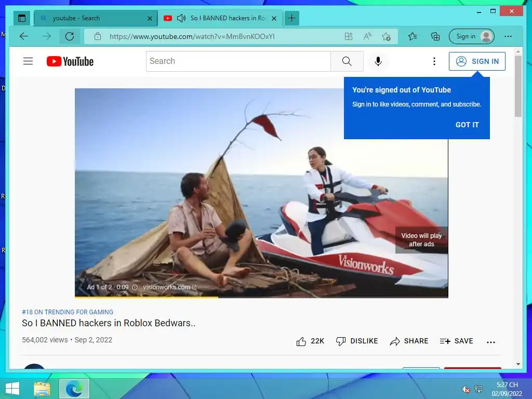Click the YouTube Search field
This screenshot has height=399, width=532.
pos(238,61)
